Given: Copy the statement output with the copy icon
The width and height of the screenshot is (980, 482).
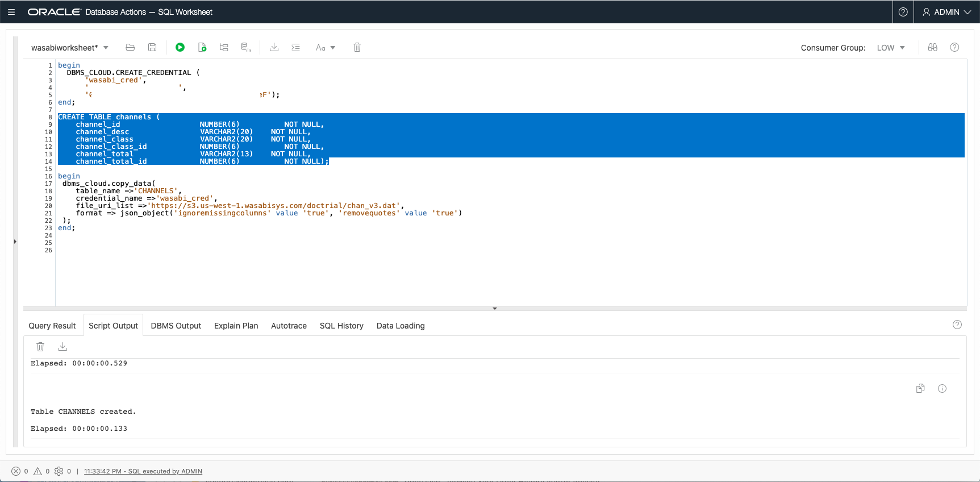Looking at the screenshot, I should tap(920, 388).
